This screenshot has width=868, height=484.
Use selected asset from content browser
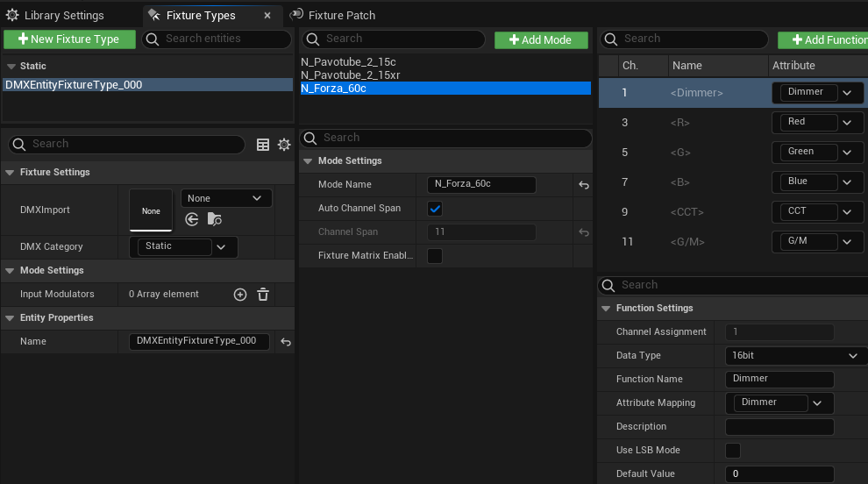[191, 219]
